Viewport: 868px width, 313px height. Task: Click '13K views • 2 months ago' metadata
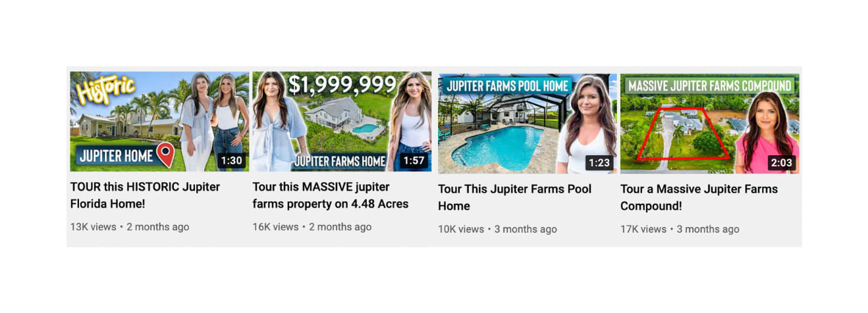tap(130, 227)
